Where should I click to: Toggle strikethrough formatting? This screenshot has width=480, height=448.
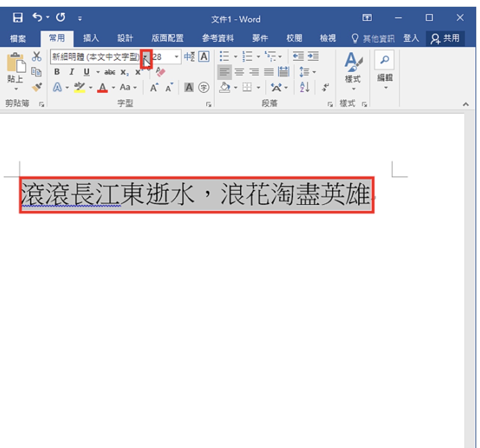[x=110, y=72]
